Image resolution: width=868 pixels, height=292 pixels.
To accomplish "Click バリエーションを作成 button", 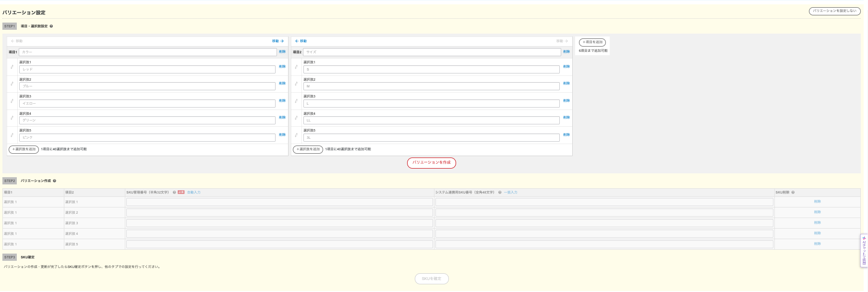I will click(x=432, y=163).
